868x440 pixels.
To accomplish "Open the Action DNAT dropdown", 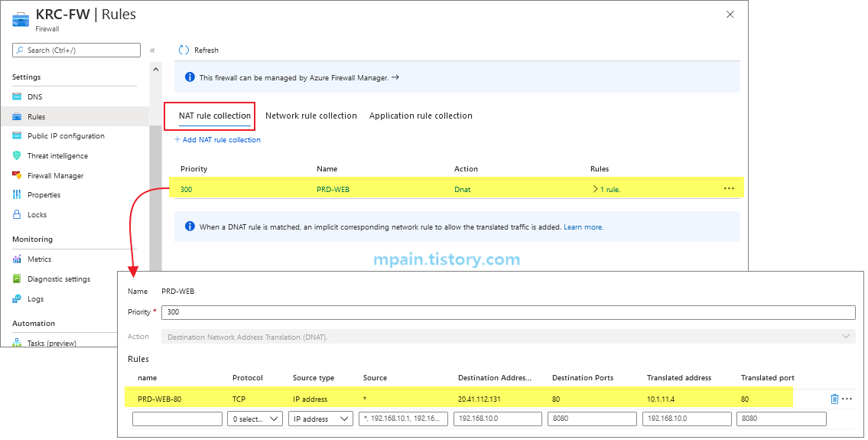I will tap(508, 337).
